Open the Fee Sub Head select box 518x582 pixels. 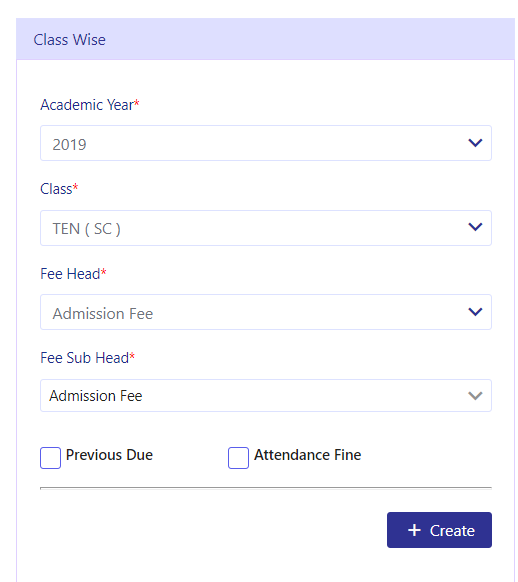coord(266,396)
